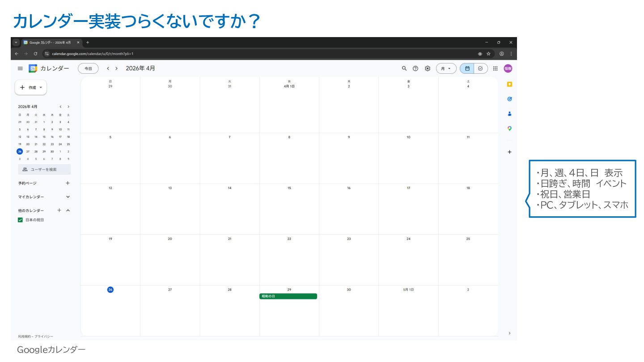Open the 作成 create dropdown
The image size is (644, 362).
(31, 88)
